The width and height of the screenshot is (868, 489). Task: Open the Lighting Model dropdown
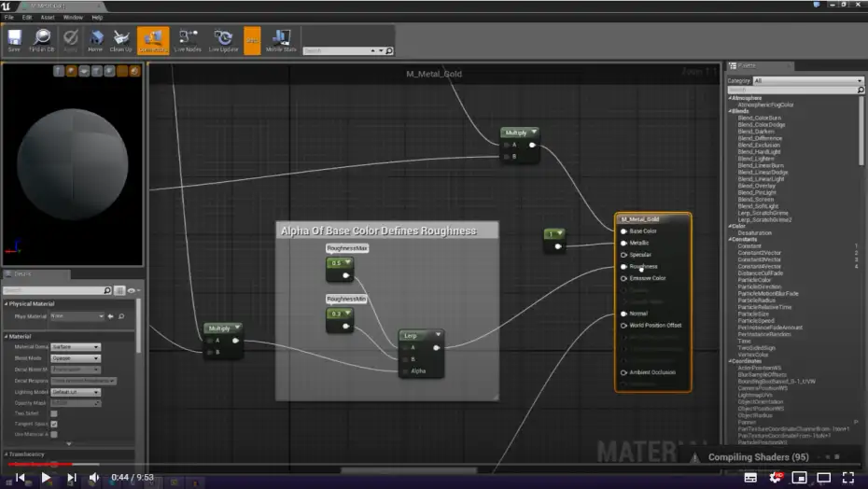76,392
